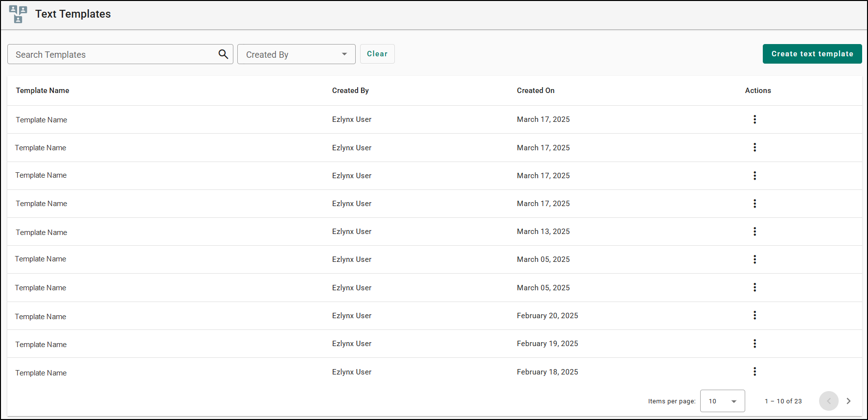Click Ezlynx User in the February 18 row
Screen dimensions: 868x420
click(x=352, y=372)
